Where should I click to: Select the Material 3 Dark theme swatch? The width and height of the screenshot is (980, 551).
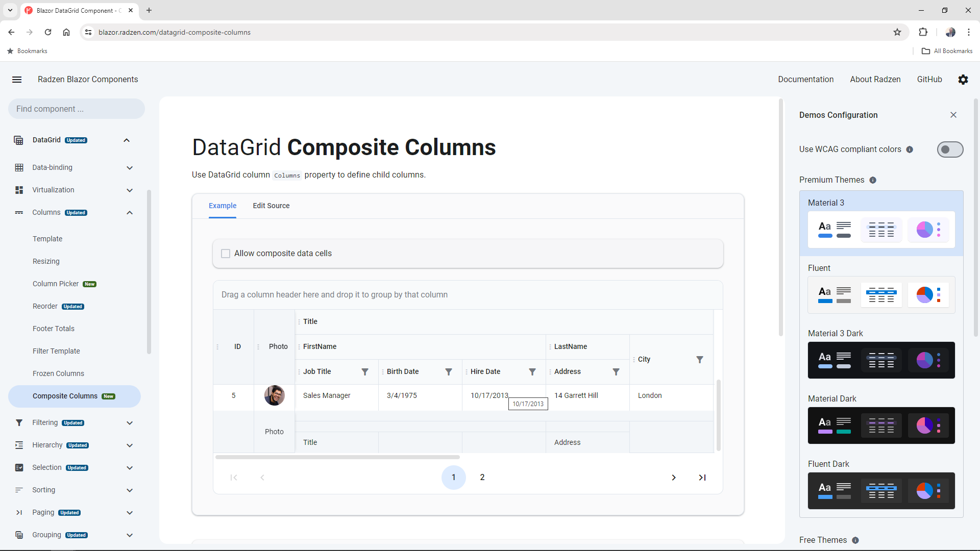[x=881, y=360]
